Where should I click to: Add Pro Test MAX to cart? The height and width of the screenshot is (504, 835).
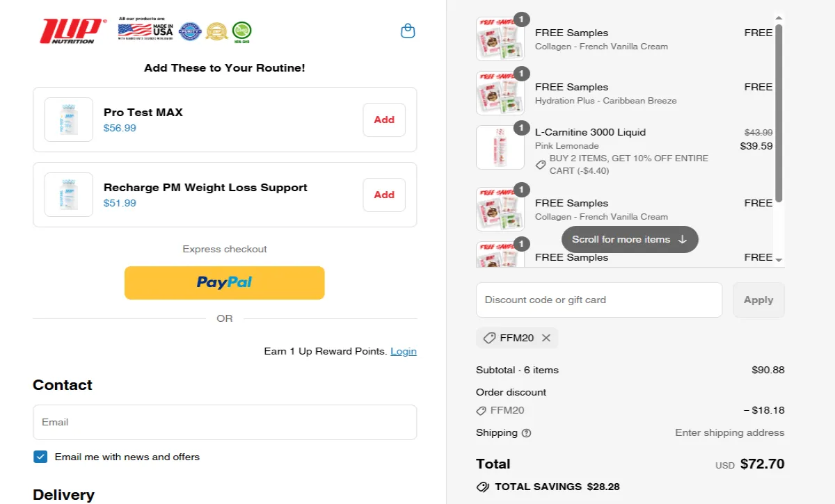[x=384, y=120]
